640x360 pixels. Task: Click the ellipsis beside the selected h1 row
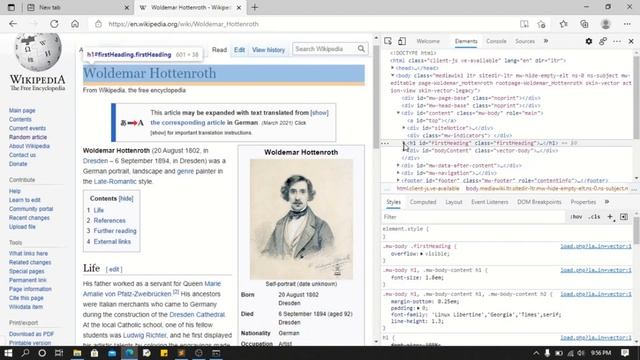(384, 143)
